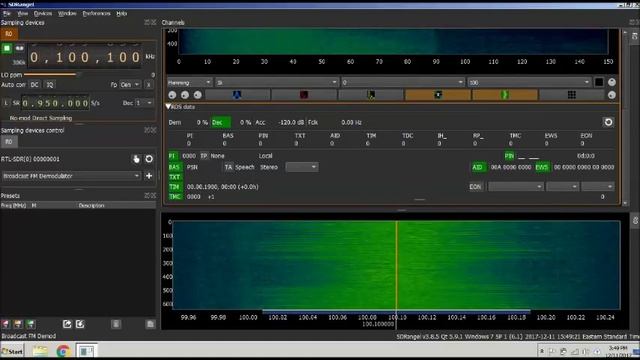Click the first round button under Hamming
This screenshot has width=640, height=360.
[x=172, y=95]
